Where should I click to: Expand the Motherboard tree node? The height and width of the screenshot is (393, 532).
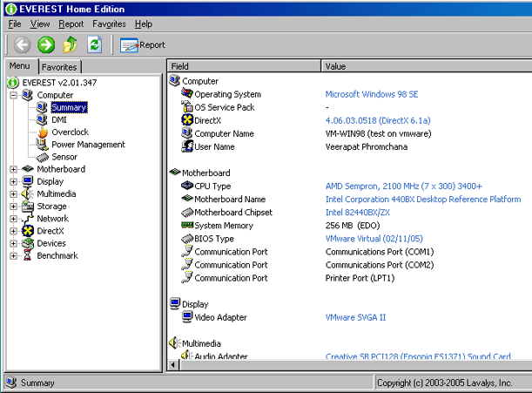click(13, 169)
